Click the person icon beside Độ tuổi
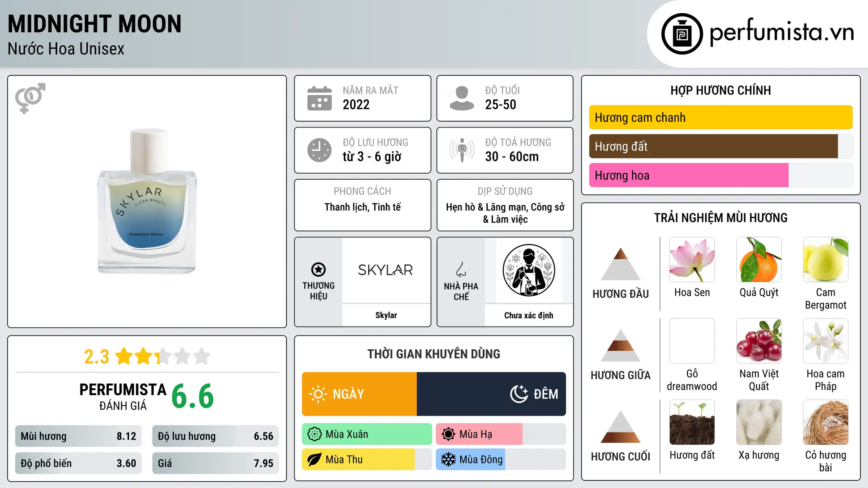The height and width of the screenshot is (488, 868). [462, 98]
